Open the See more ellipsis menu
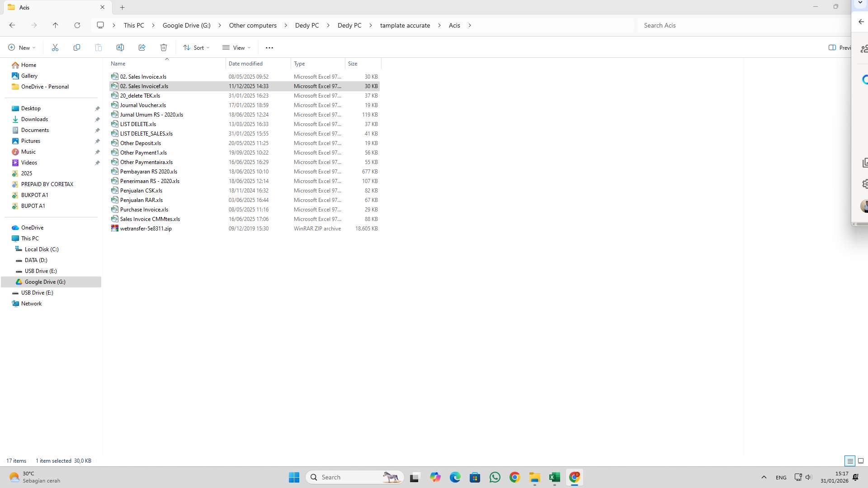This screenshot has height=488, width=868. (269, 47)
